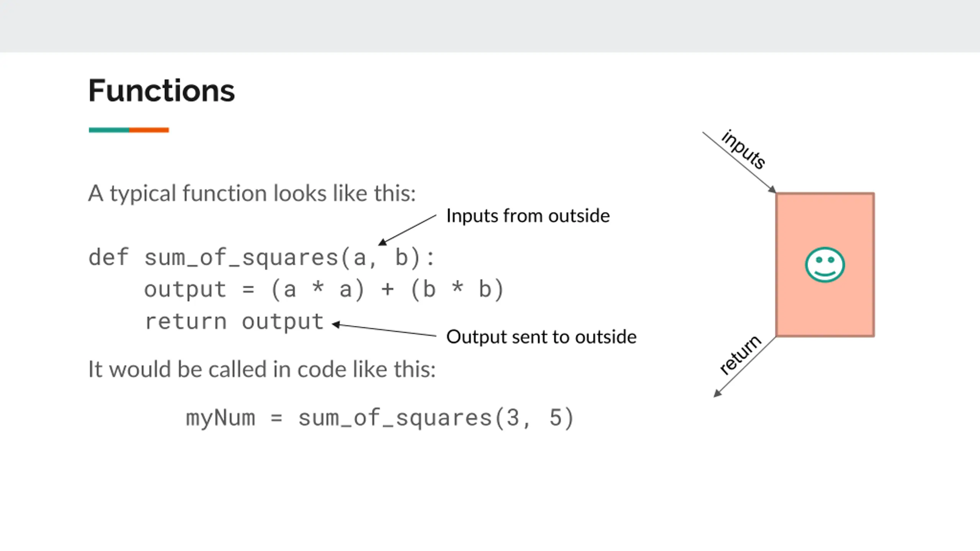Select the Functions slide title

(x=162, y=91)
